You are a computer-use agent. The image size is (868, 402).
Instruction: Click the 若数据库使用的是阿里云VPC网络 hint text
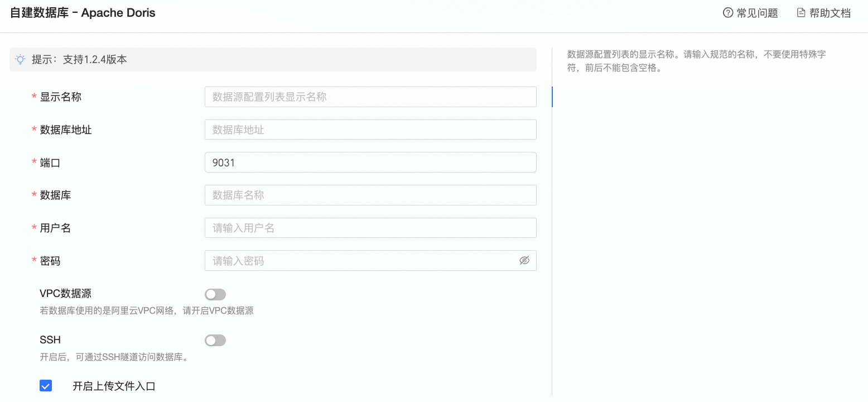coord(147,311)
